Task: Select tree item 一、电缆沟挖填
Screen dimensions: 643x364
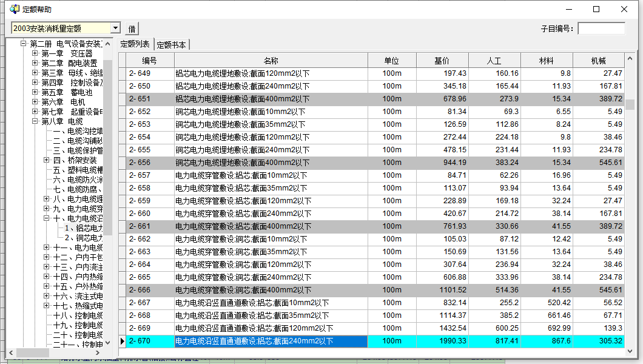Action: point(78,131)
